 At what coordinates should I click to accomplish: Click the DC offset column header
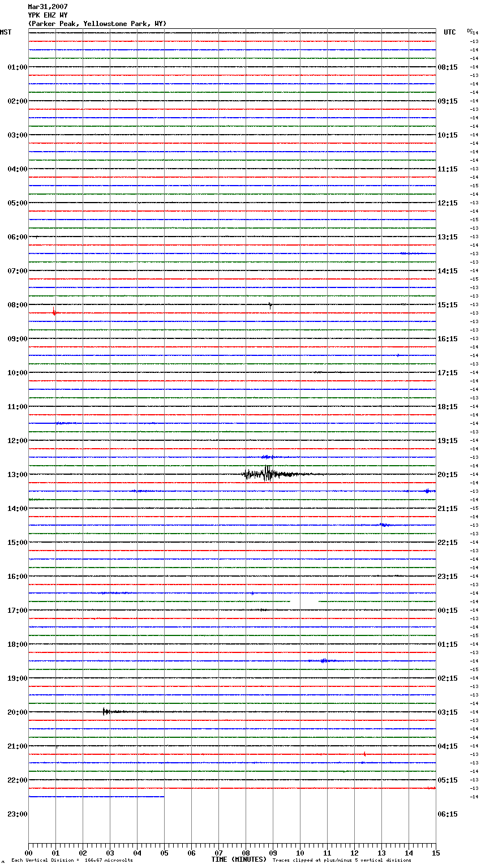pos(469,31)
